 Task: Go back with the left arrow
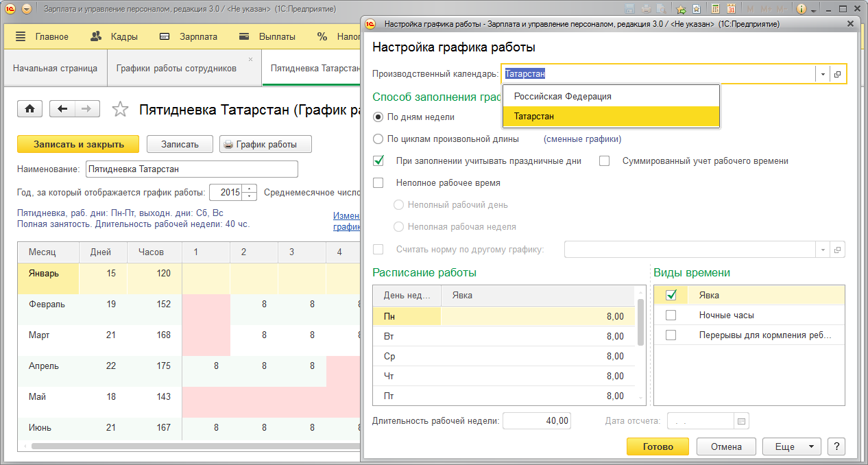coord(63,109)
